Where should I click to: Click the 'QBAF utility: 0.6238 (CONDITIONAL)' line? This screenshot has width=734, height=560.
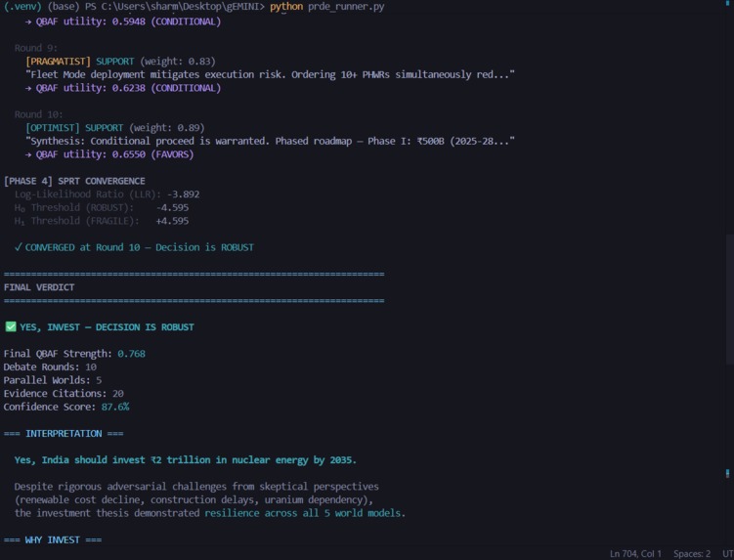[123, 88]
